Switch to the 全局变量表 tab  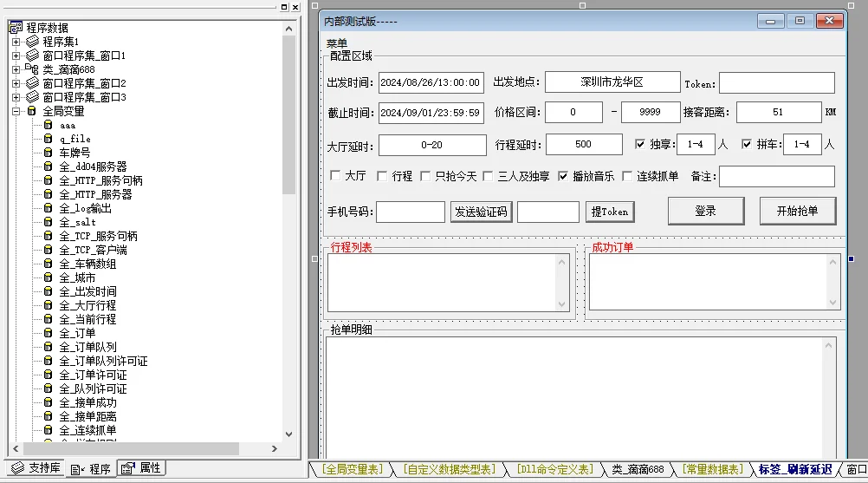(353, 469)
